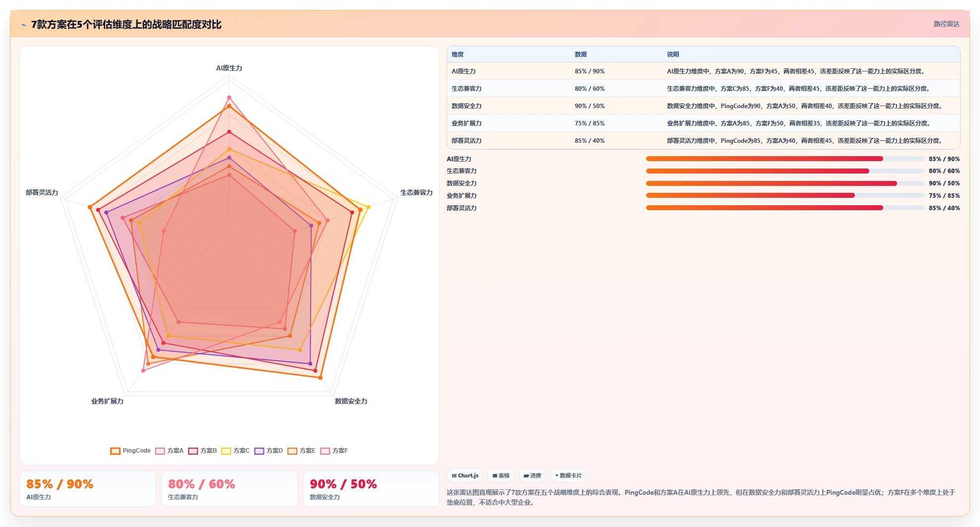The height and width of the screenshot is (527, 980).
Task: Open the 85% / 90% AI原生力 card
Action: [88, 489]
